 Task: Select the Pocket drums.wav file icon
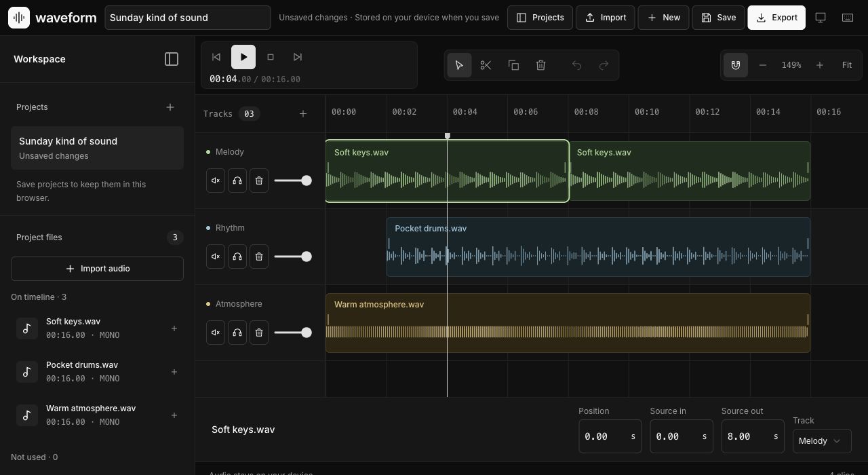point(27,372)
